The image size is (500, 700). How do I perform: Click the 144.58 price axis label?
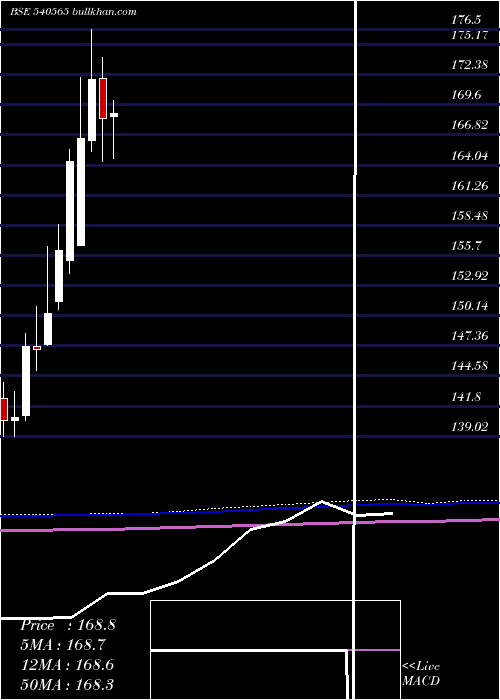click(469, 367)
